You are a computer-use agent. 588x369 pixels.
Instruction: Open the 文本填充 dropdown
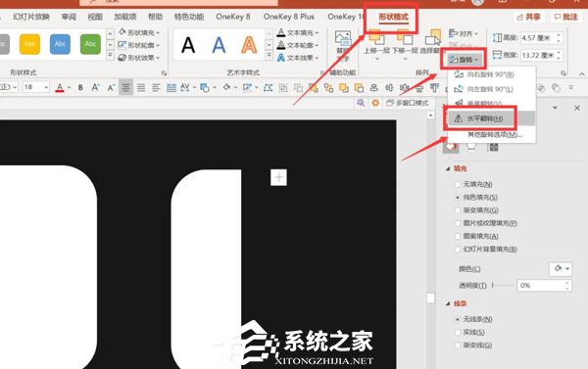[298, 32]
